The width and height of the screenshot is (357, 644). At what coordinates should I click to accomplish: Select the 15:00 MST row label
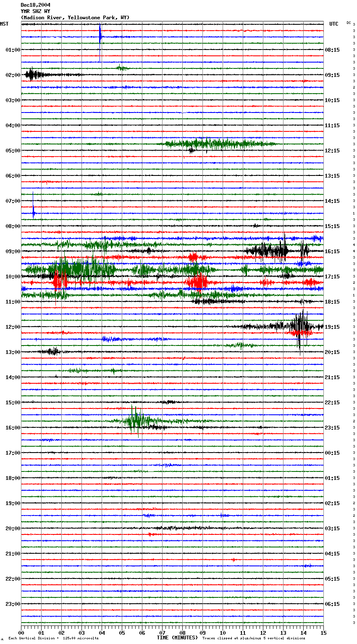tap(13, 403)
